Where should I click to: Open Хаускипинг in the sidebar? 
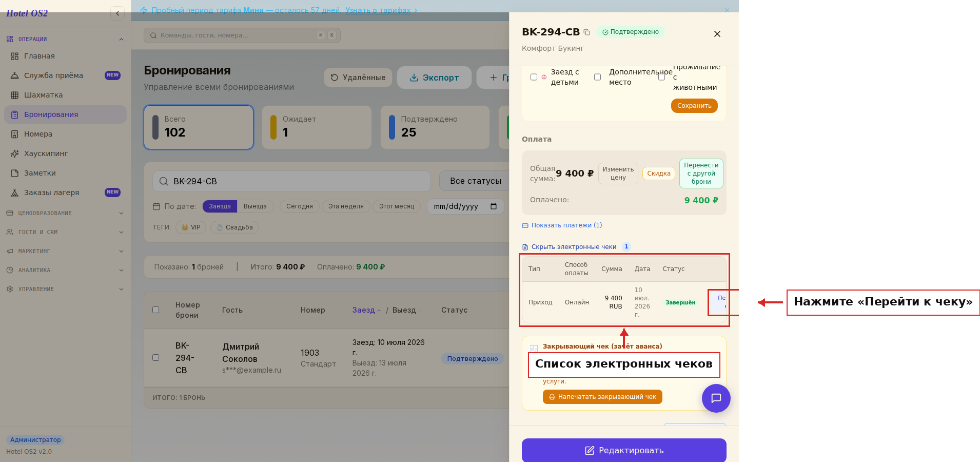65,153
